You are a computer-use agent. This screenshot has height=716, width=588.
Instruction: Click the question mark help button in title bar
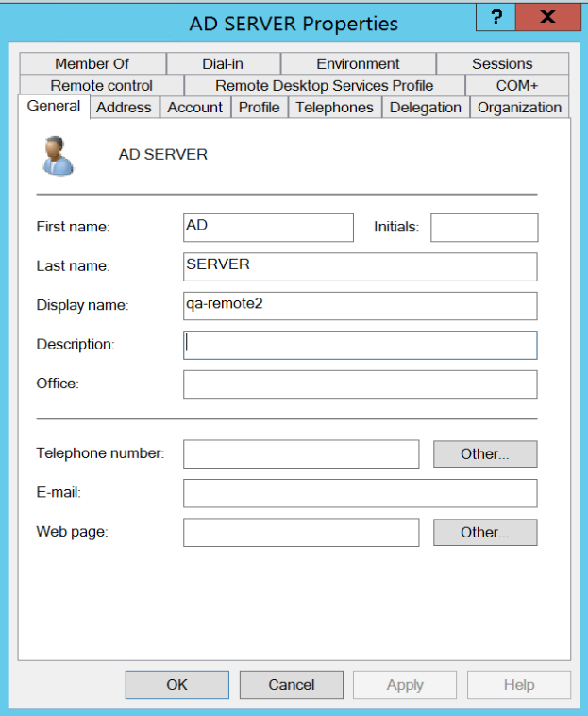496,18
